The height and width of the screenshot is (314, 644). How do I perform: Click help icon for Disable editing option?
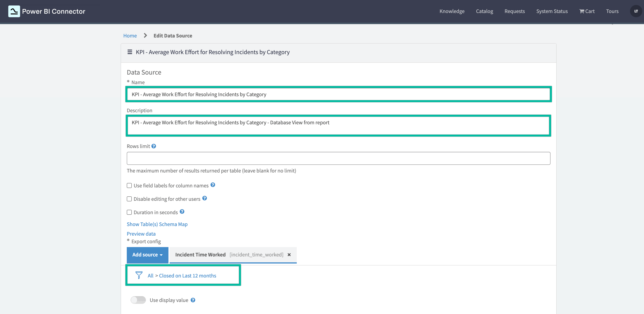(204, 198)
